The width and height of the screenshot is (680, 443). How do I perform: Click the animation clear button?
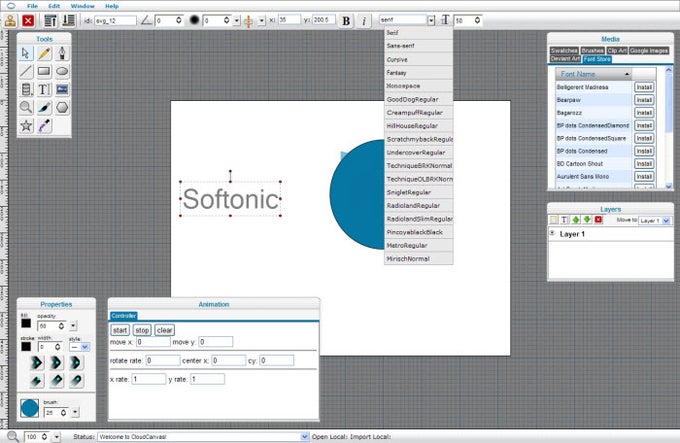[x=164, y=330]
